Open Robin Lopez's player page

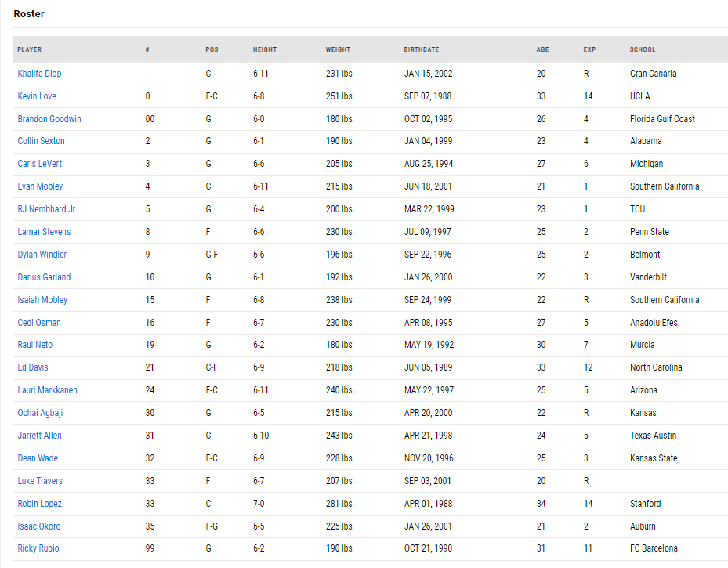pos(39,504)
